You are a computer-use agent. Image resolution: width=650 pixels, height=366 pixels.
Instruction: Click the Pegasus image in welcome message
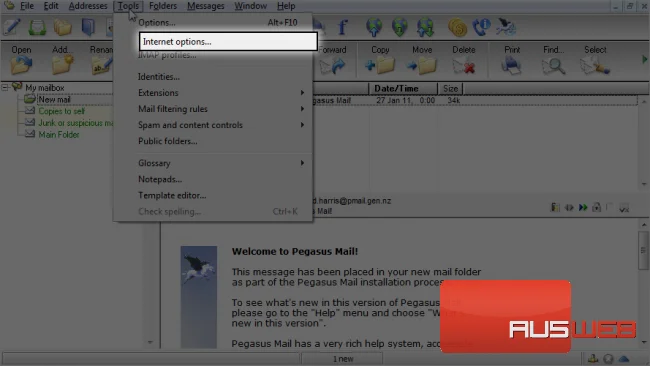[199, 297]
